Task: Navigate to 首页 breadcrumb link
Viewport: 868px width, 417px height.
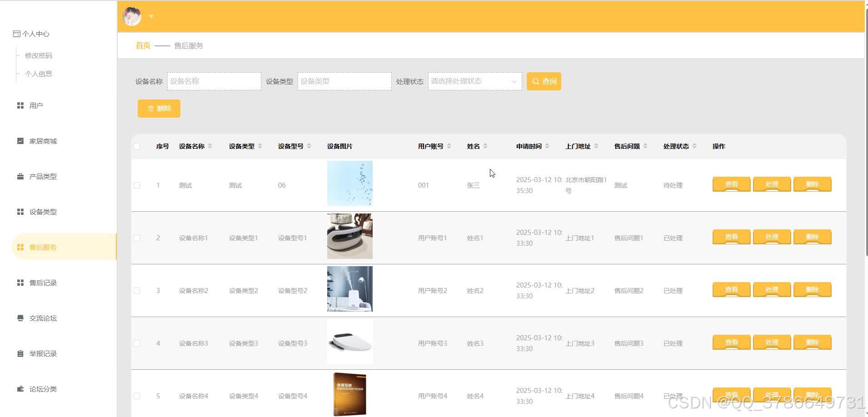Action: (x=142, y=45)
